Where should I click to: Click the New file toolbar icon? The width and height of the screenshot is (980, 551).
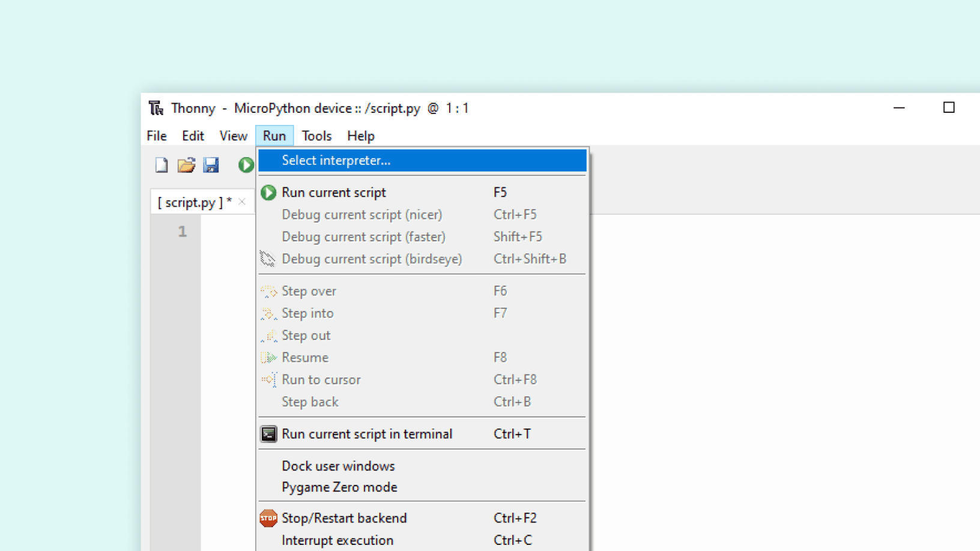[x=161, y=165]
